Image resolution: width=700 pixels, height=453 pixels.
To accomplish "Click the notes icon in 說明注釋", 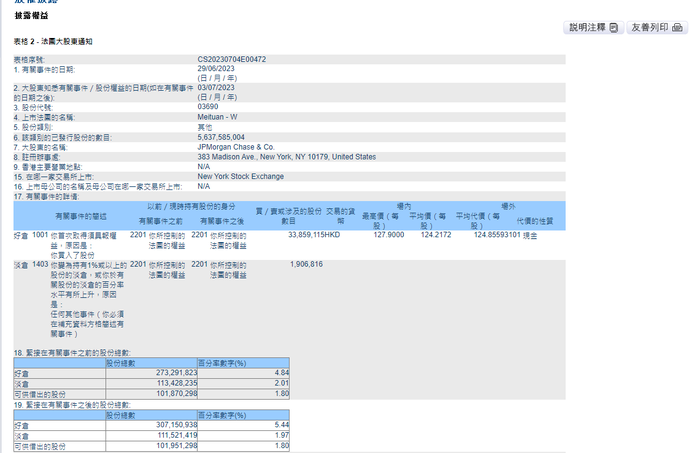I will pyautogui.click(x=614, y=28).
